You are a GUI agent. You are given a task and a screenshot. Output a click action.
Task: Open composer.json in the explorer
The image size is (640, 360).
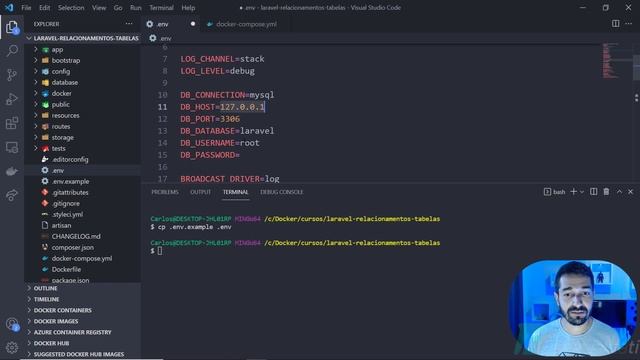click(83, 248)
